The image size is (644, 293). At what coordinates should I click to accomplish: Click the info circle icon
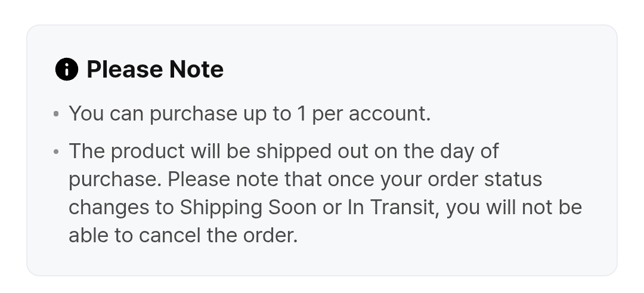67,69
